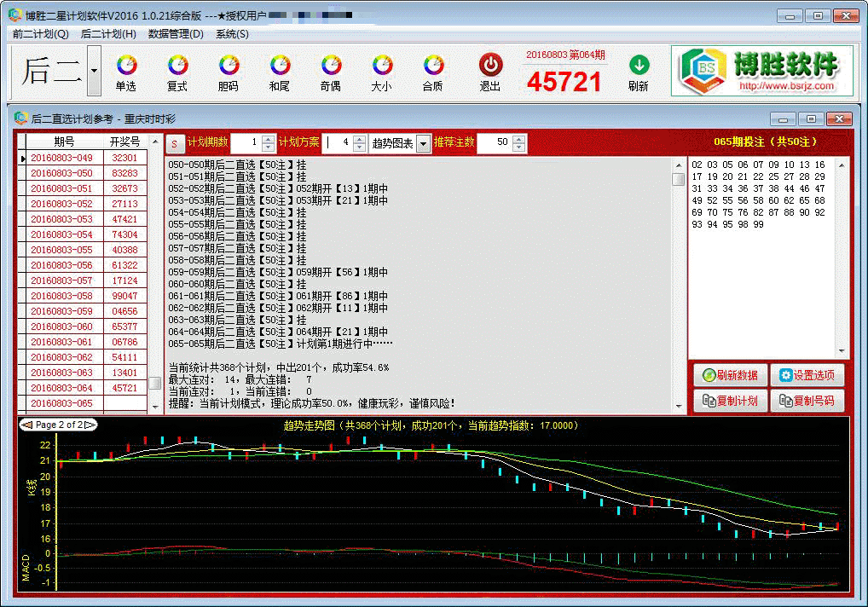868x607 pixels.
Task: Open the 前二计划(Q) menu
Action: click(40, 34)
